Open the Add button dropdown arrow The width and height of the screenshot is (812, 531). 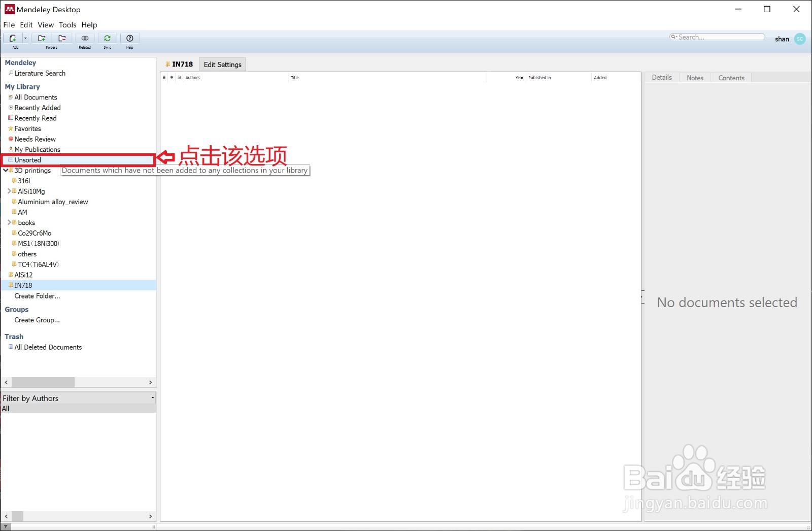click(25, 38)
